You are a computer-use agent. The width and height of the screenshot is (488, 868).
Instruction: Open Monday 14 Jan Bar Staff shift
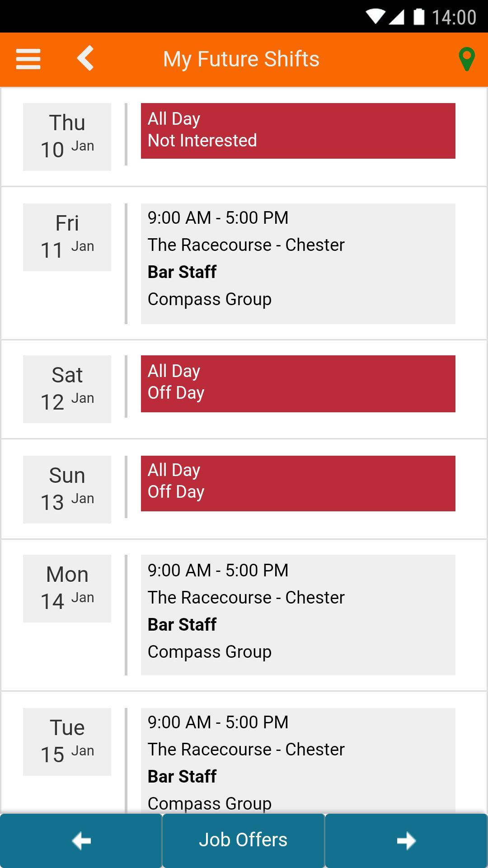(298, 615)
